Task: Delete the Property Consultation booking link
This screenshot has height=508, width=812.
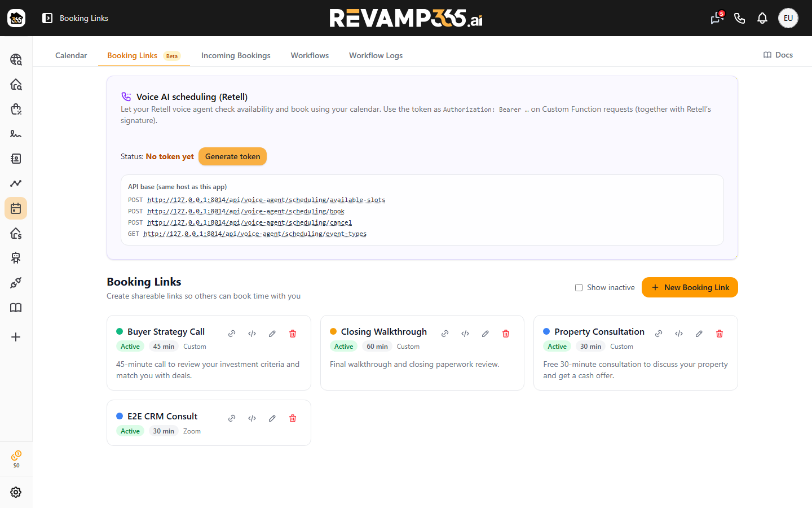Action: (x=720, y=334)
